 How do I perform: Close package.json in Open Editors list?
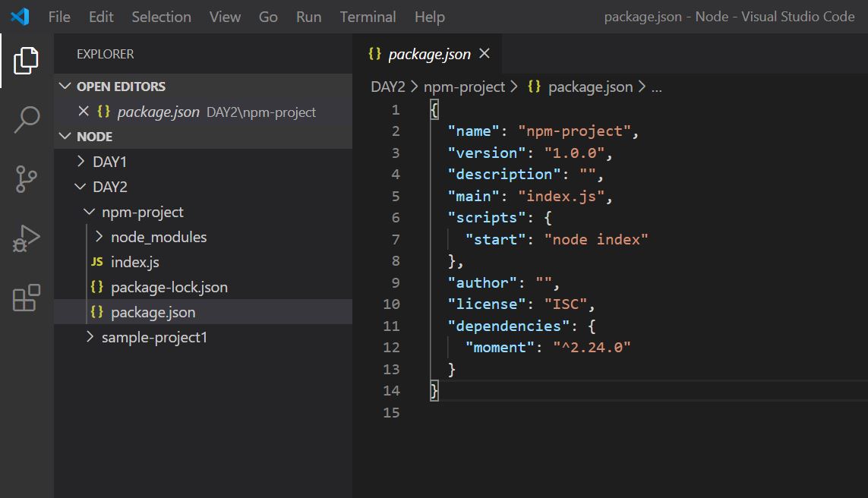coord(84,112)
